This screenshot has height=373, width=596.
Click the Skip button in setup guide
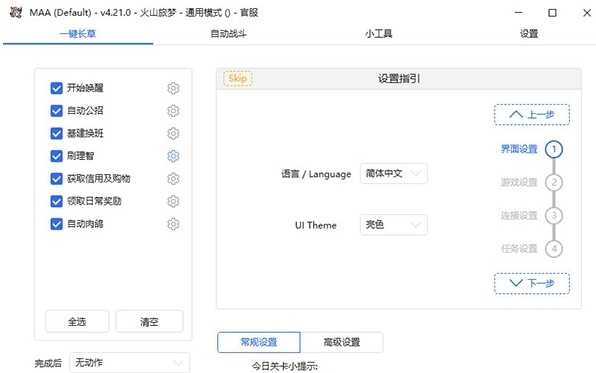pyautogui.click(x=238, y=79)
